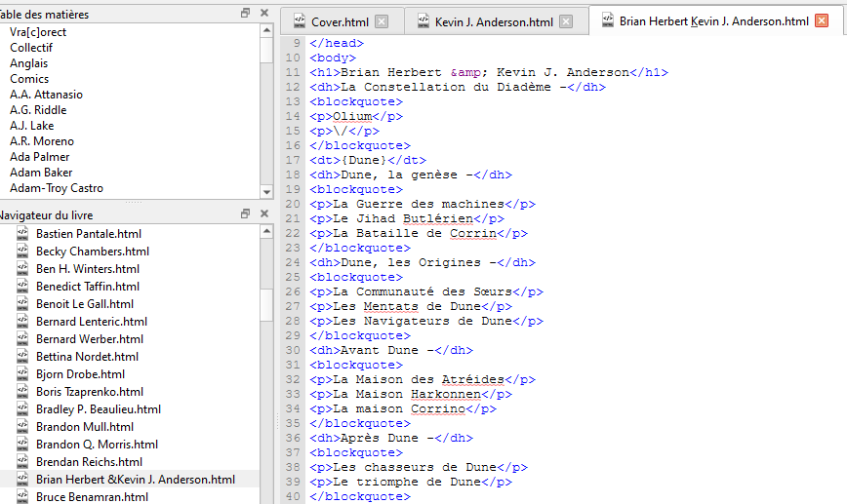Select A.J. Lake entry

point(31,126)
